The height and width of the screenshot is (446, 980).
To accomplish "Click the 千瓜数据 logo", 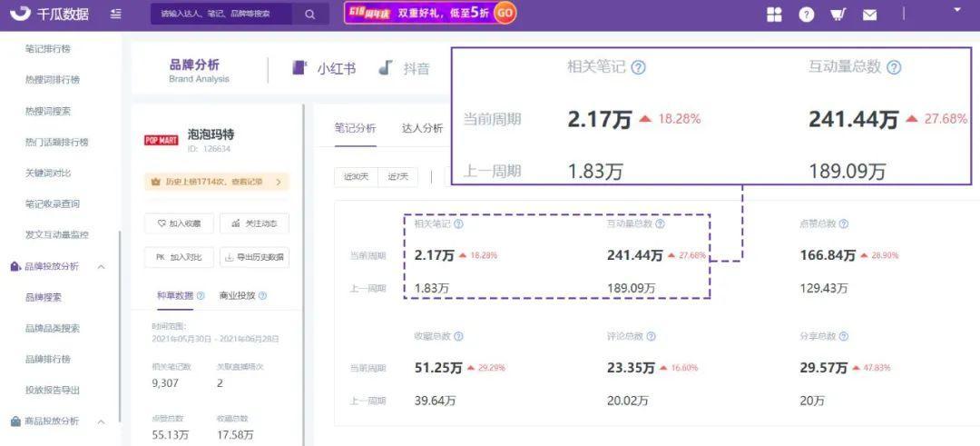I will [x=49, y=14].
